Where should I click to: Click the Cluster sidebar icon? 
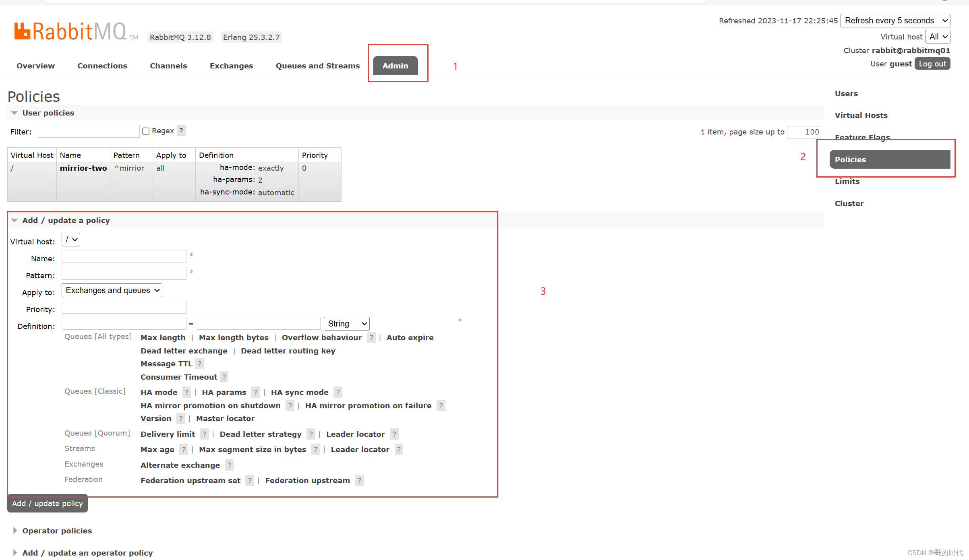coord(849,203)
